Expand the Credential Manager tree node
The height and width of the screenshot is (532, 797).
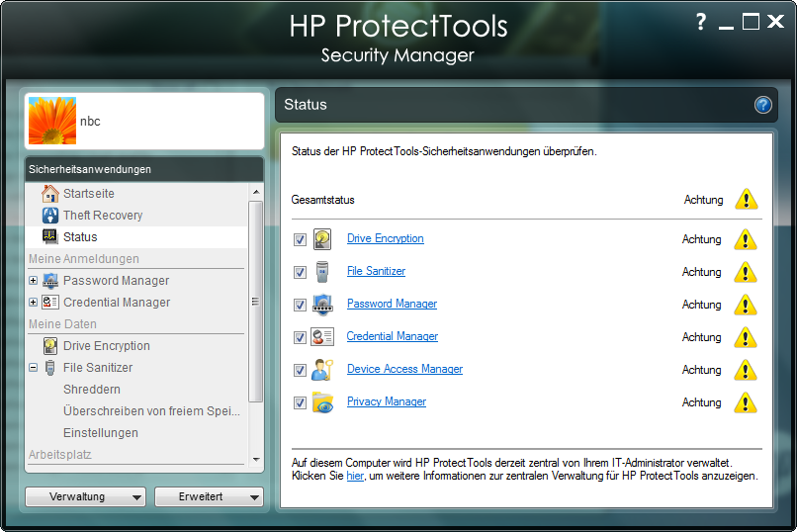click(x=33, y=303)
